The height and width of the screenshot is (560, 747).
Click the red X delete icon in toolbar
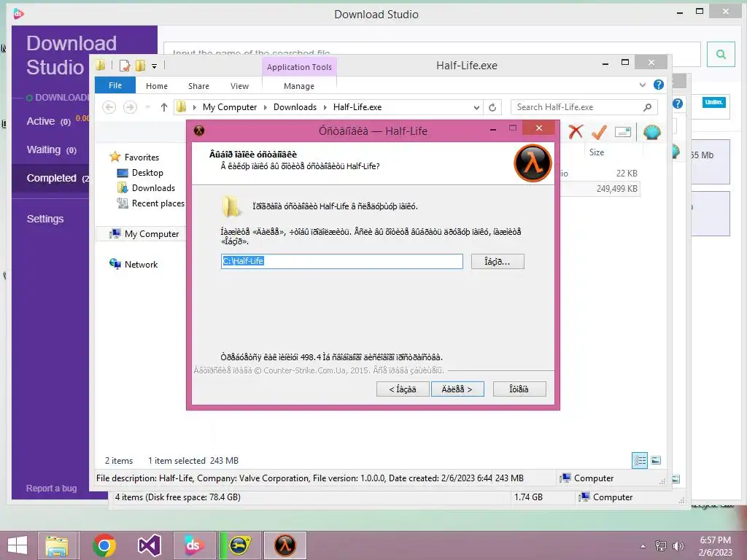(576, 131)
